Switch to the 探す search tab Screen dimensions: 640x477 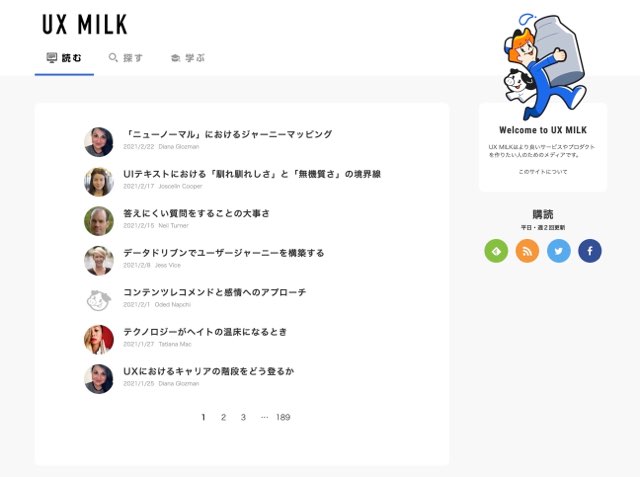tap(126, 58)
